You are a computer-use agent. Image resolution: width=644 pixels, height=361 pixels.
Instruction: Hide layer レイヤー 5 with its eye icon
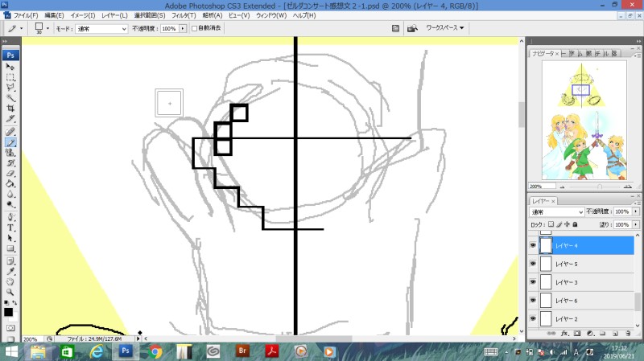coord(533,264)
